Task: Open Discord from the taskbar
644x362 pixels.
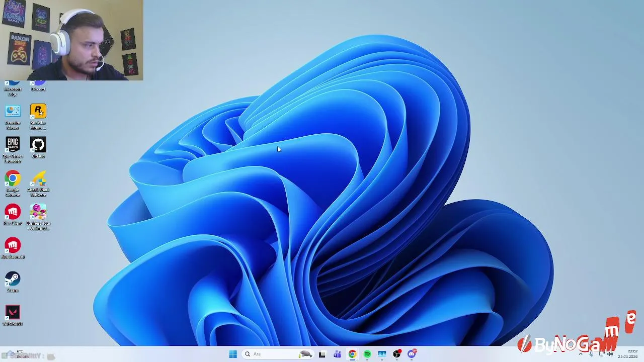Action: 412,354
